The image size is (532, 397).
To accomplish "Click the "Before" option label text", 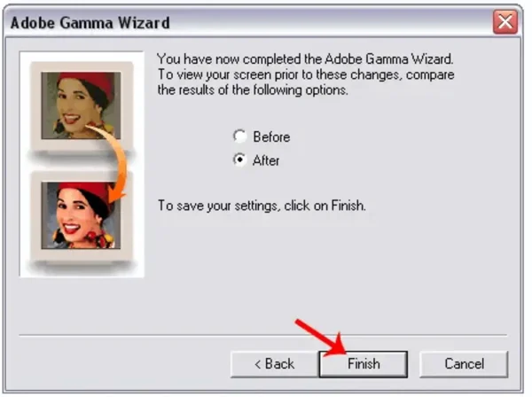I will click(x=271, y=137).
